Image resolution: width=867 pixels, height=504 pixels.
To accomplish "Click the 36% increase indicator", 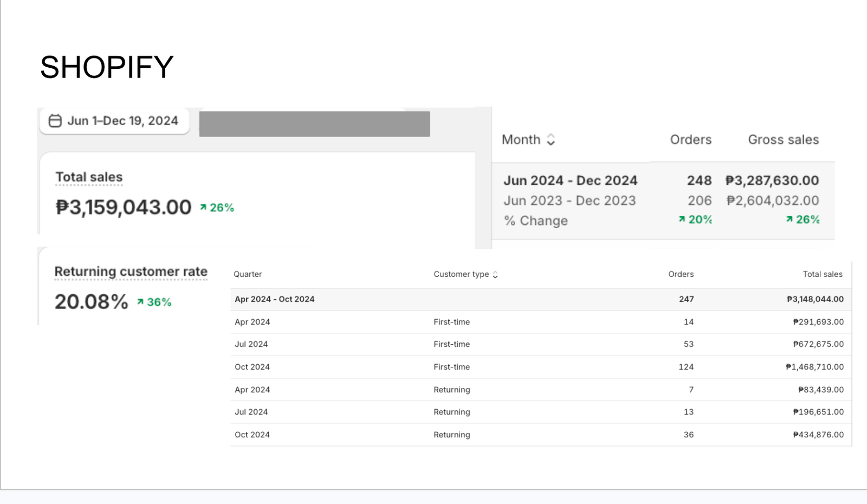I will [154, 302].
